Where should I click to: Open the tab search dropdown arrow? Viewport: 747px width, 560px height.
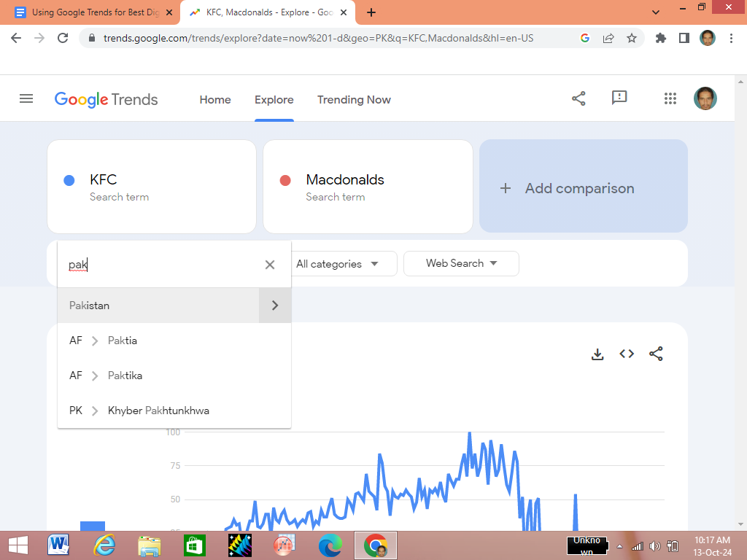tap(656, 12)
